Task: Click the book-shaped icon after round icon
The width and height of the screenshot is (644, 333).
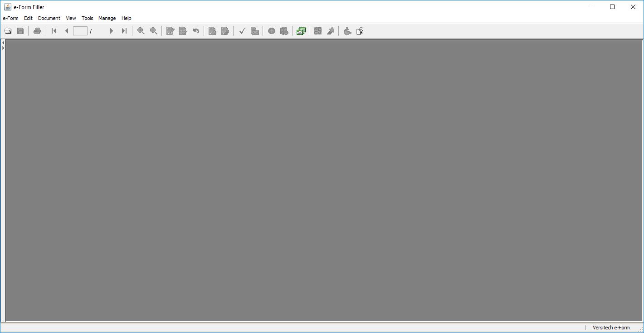Action: tap(284, 31)
